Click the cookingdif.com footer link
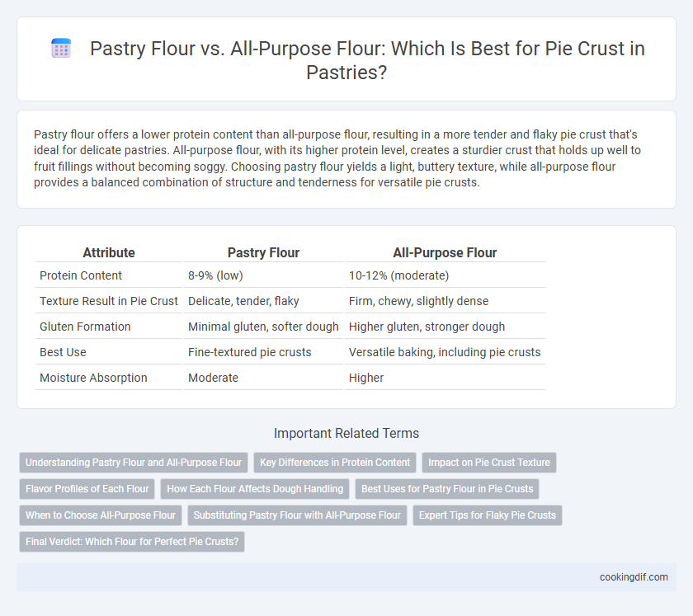 point(634,577)
